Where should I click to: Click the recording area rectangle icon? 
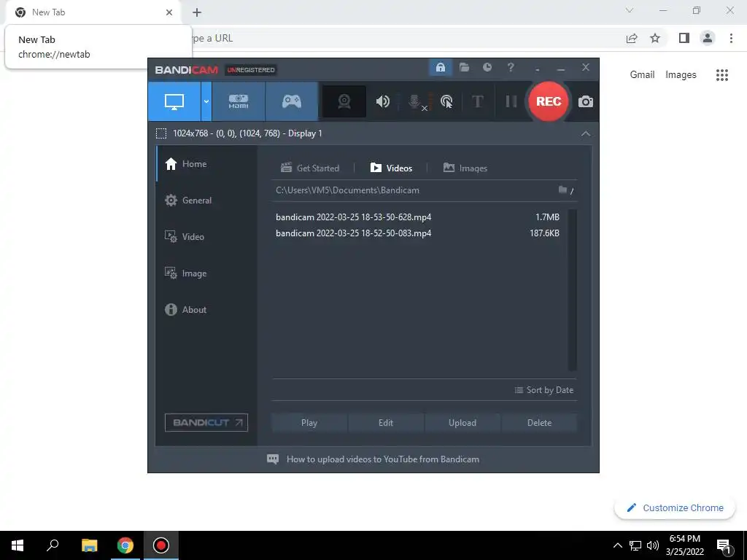161,133
